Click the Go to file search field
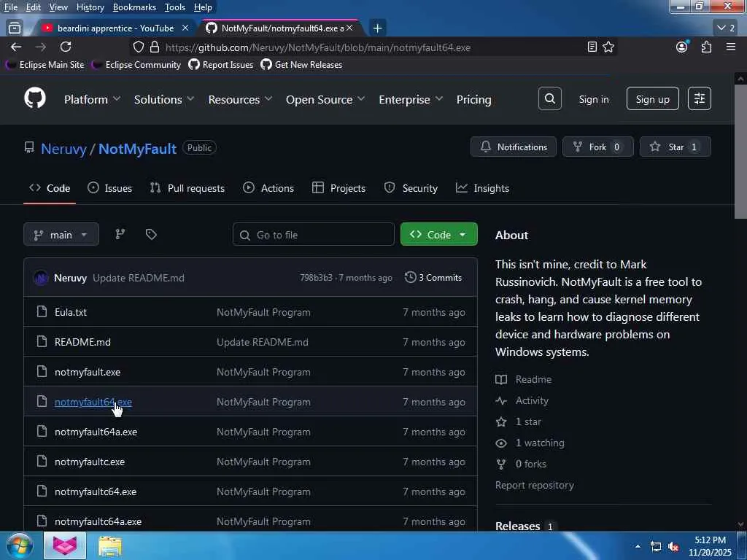This screenshot has width=747, height=560. point(314,234)
